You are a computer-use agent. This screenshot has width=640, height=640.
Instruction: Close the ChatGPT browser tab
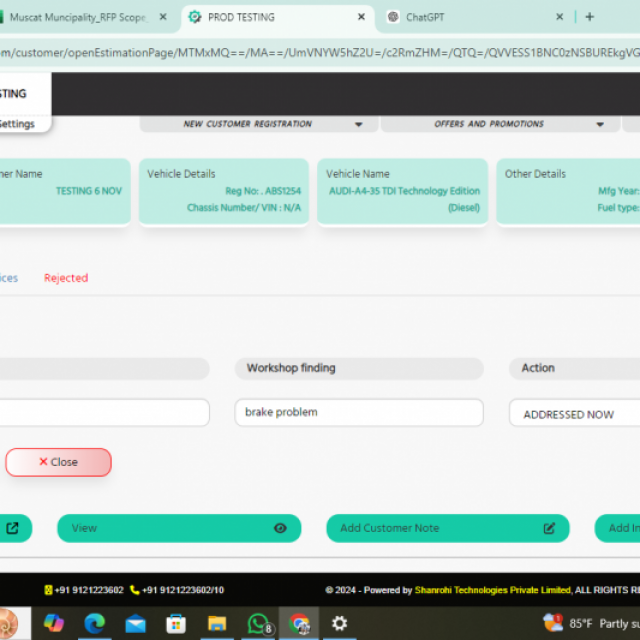pos(560,17)
